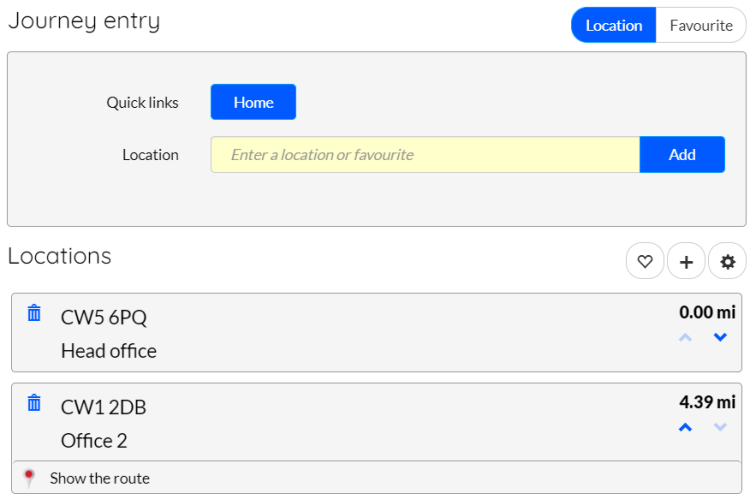Open the gear settings icon
Viewport: 750px width, 499px height.
click(x=728, y=261)
